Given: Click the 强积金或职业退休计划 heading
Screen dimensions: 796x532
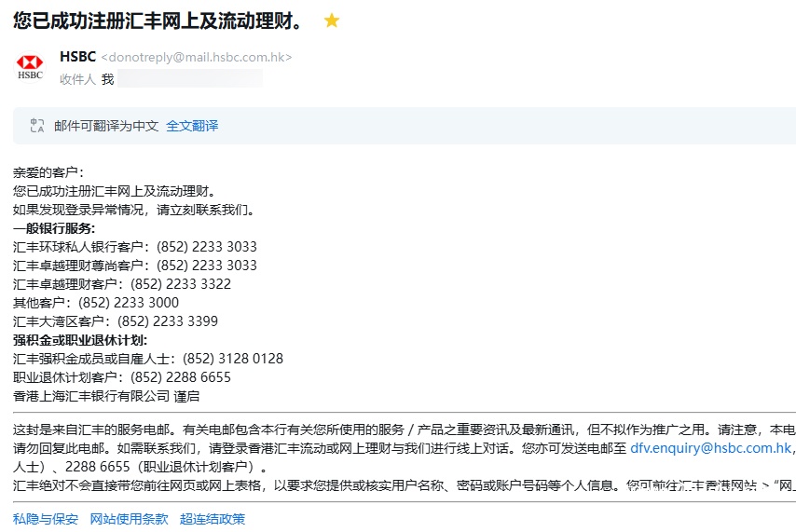Looking at the screenshot, I should (x=80, y=340).
